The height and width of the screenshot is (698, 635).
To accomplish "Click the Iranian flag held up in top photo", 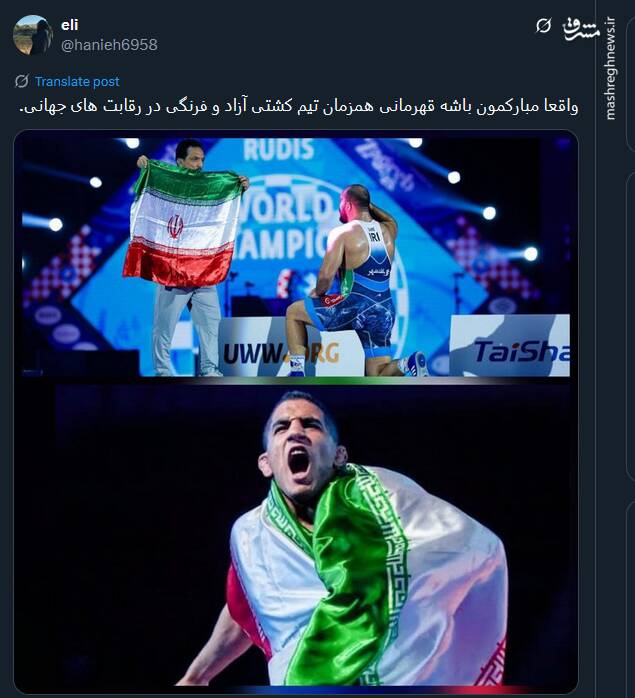I will [183, 225].
